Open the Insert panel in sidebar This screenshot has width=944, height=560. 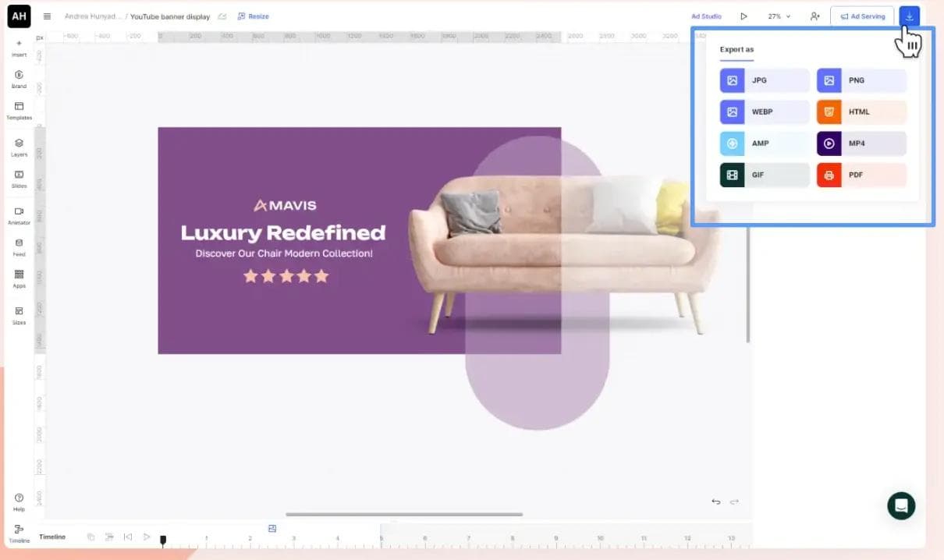19,48
